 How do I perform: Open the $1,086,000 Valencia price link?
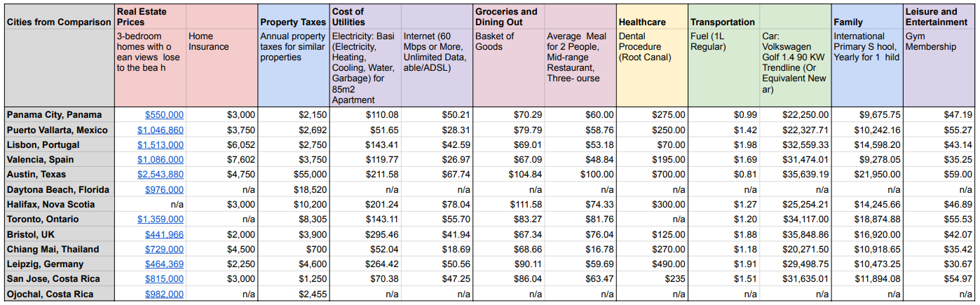click(161, 159)
